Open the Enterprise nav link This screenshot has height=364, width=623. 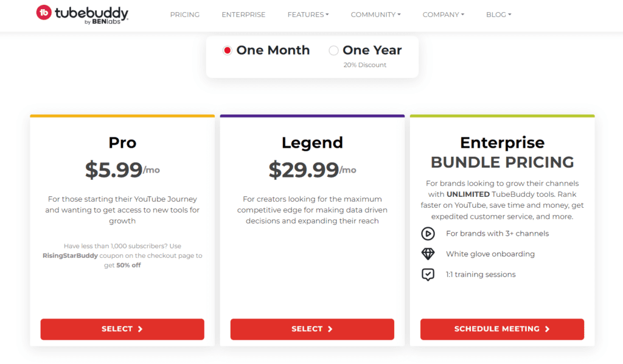(243, 15)
